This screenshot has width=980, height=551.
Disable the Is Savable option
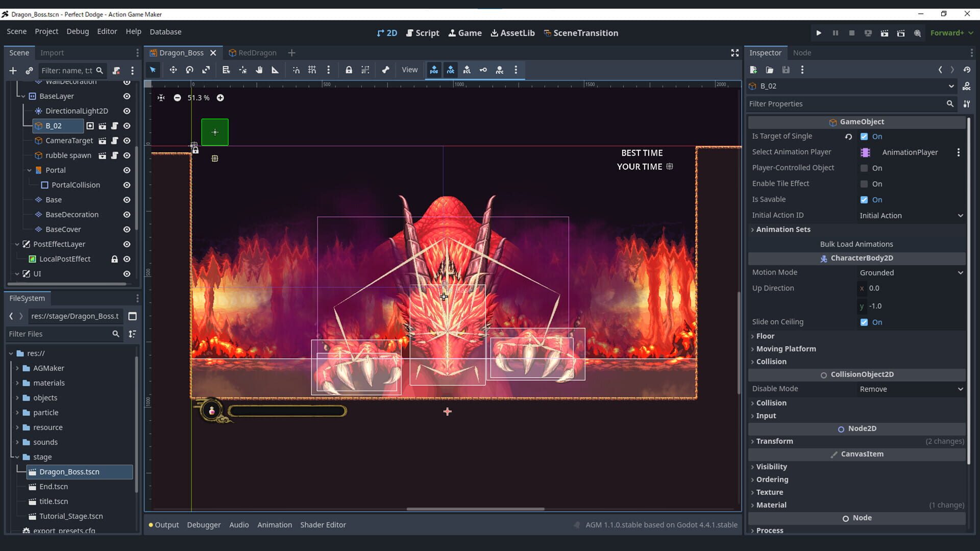pyautogui.click(x=864, y=199)
